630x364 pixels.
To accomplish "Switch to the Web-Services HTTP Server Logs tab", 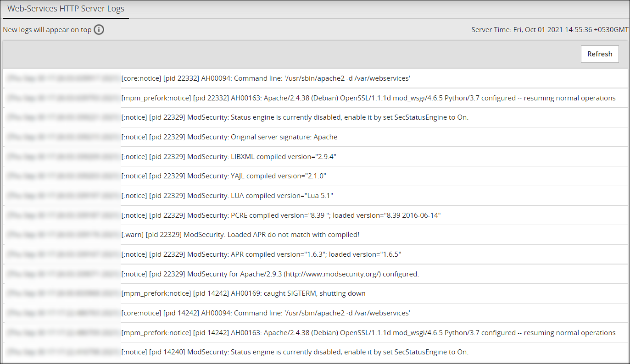I will (66, 8).
